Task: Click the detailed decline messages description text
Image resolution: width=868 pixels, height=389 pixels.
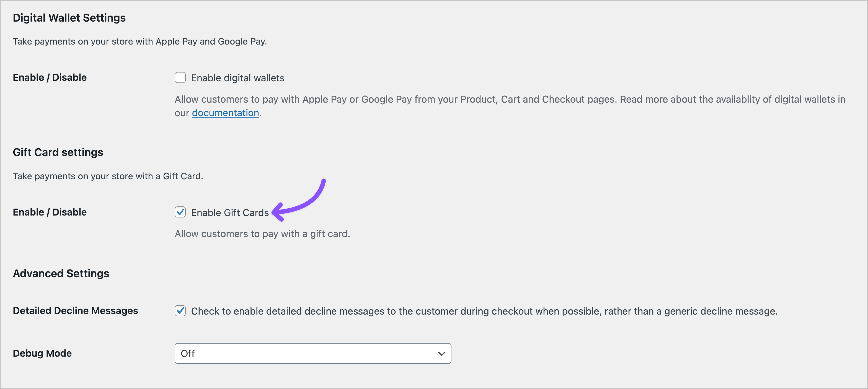Action: [x=484, y=311]
